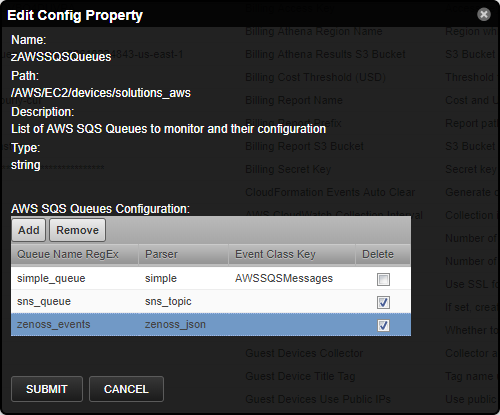Click the 'string' type value
This screenshot has height=415, width=500.
point(26,165)
